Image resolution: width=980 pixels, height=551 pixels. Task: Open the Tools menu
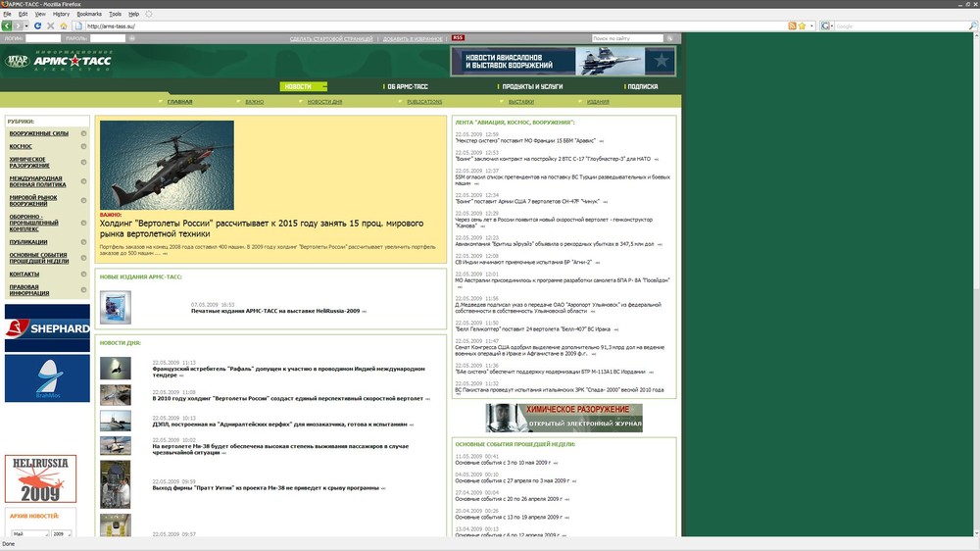point(115,14)
